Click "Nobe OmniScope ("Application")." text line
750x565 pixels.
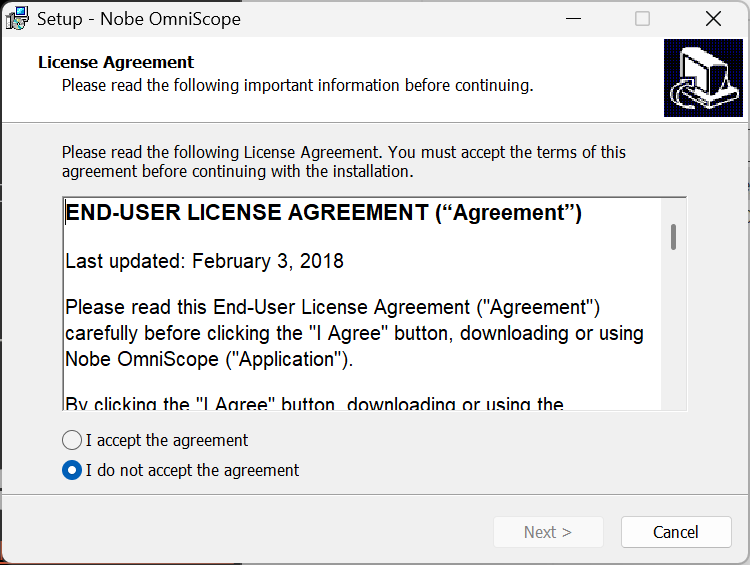click(x=209, y=359)
